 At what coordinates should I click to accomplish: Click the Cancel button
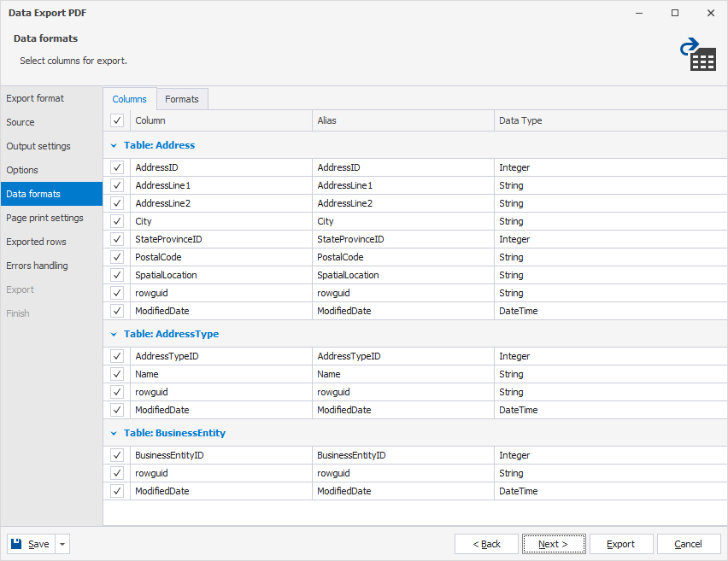pyautogui.click(x=688, y=544)
